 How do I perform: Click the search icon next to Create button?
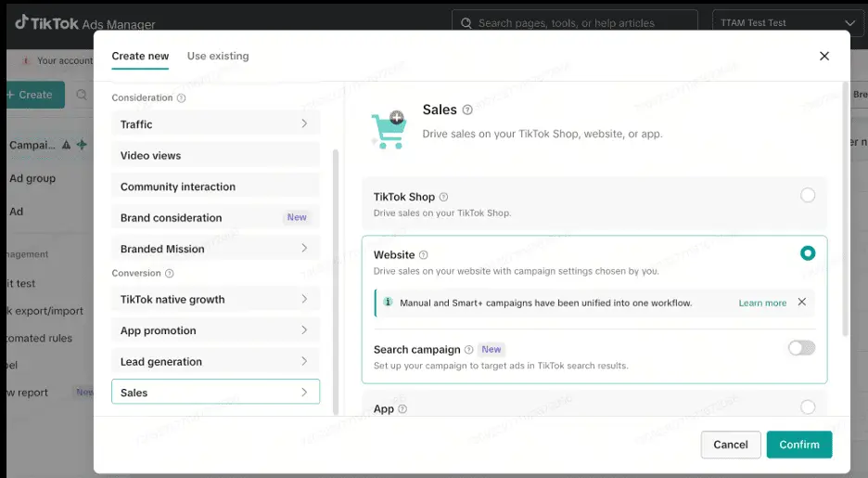pyautogui.click(x=82, y=95)
